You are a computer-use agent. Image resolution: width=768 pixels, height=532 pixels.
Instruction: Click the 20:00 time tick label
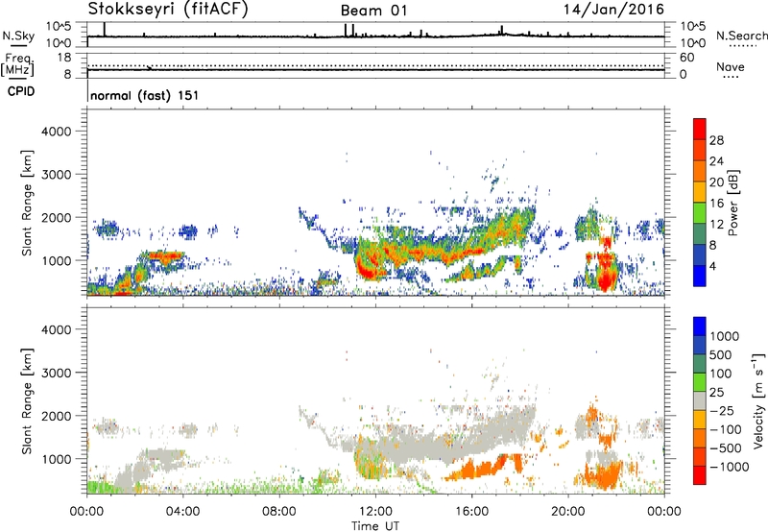click(568, 512)
